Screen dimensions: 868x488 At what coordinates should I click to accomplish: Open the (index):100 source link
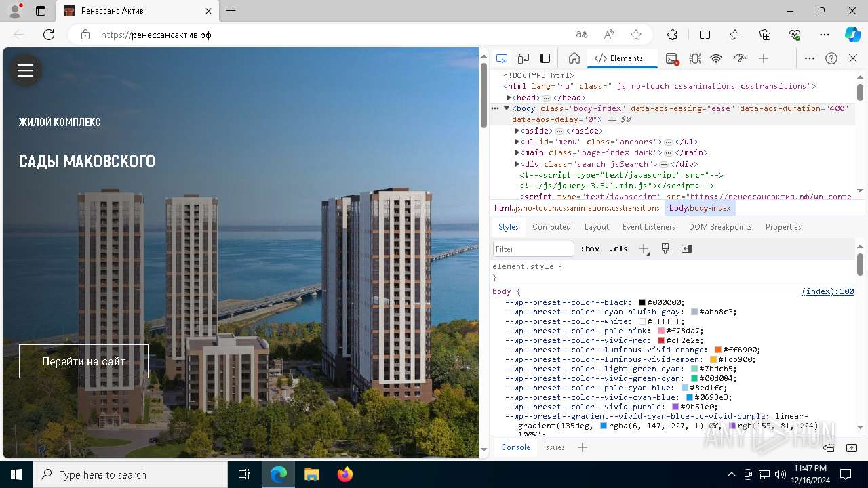coord(827,291)
